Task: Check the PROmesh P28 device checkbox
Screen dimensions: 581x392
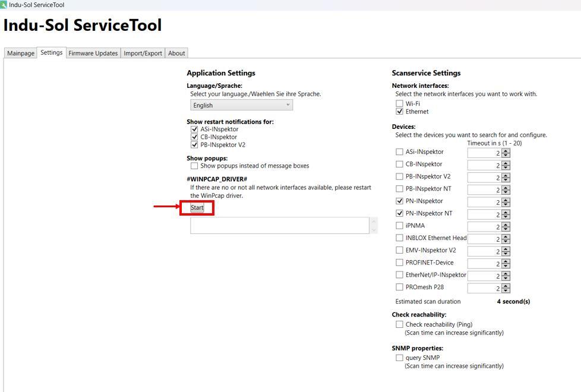Action: 399,287
